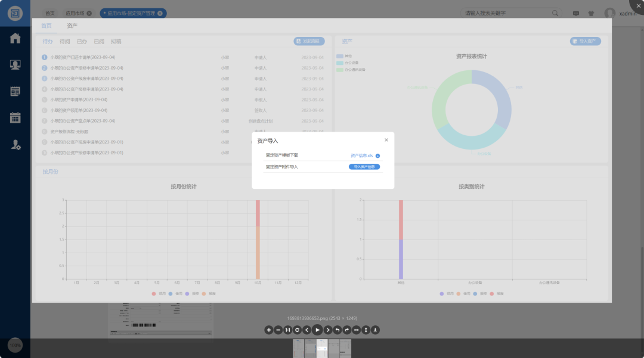644x358 pixels.
Task: Select the 待阅 list tab
Action: [x=64, y=42]
